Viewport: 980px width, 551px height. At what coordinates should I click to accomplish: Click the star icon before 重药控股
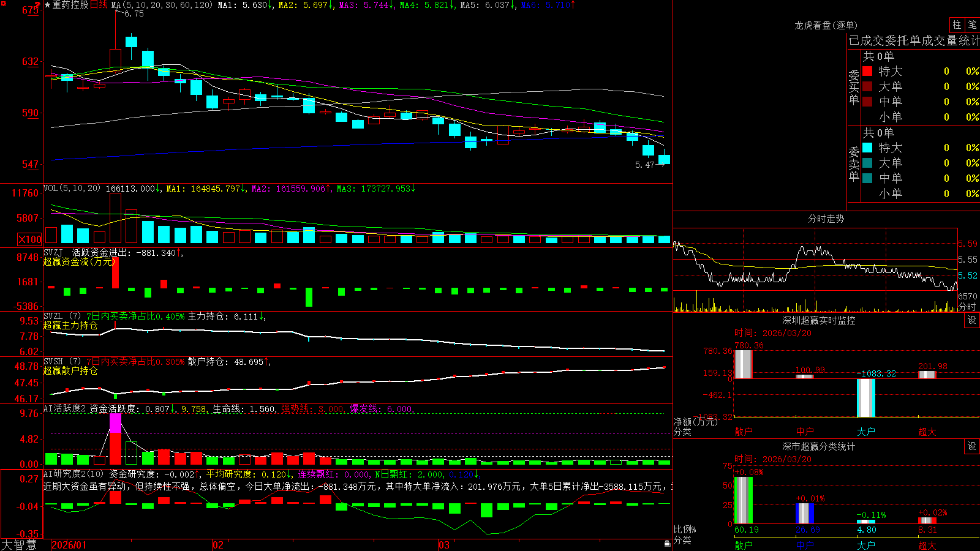(48, 5)
